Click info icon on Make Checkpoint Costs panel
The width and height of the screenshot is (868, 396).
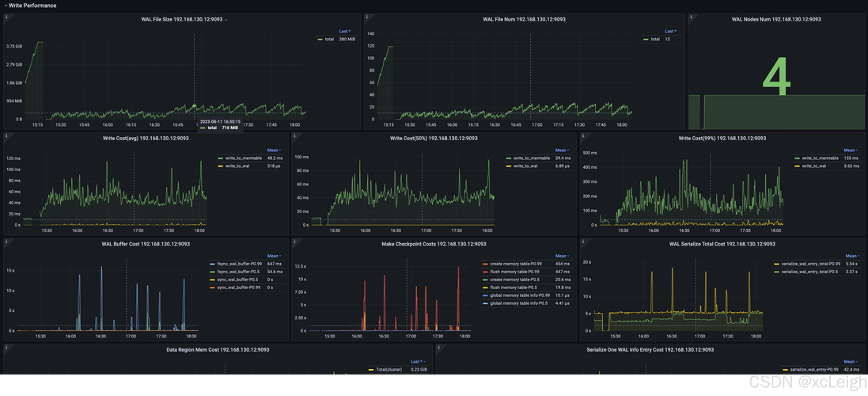coord(294,241)
